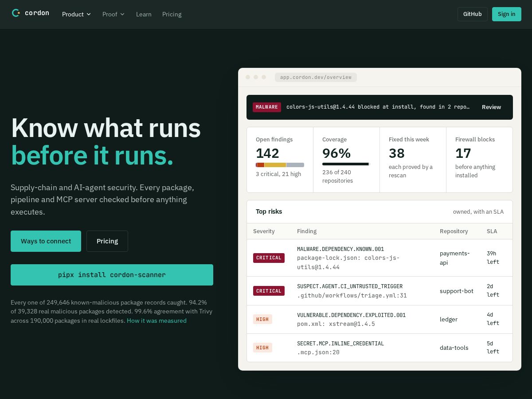Click the app.cordon.dev/overview address bar
Viewport: 532px width, 399px height.
316,77
